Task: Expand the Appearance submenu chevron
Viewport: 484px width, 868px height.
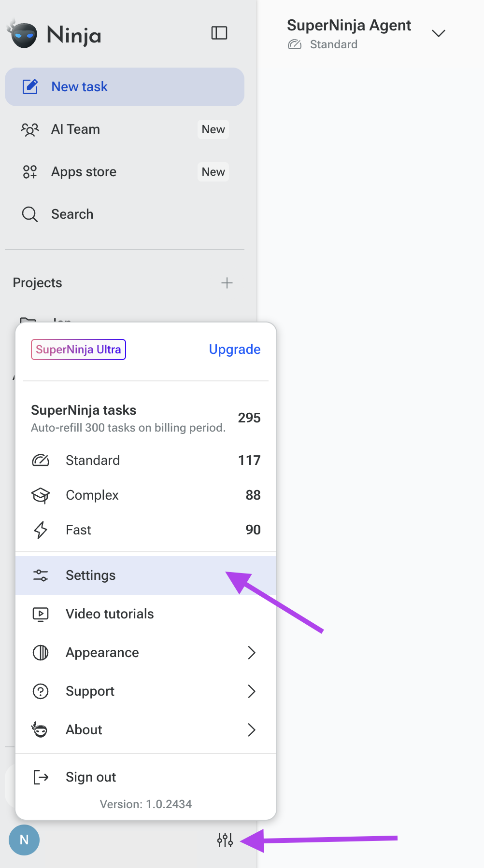Action: 251,653
